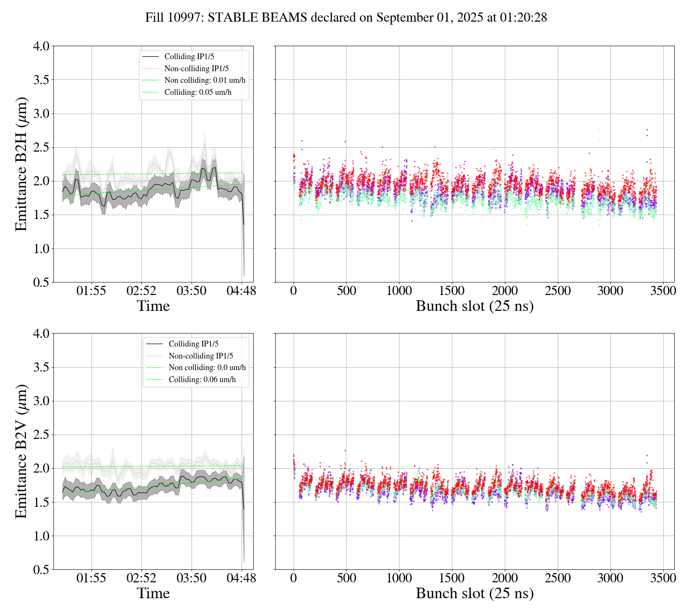693x616 pixels.
Task: Click the 02:52 time tick on the B2H plot
Action: click(x=141, y=291)
